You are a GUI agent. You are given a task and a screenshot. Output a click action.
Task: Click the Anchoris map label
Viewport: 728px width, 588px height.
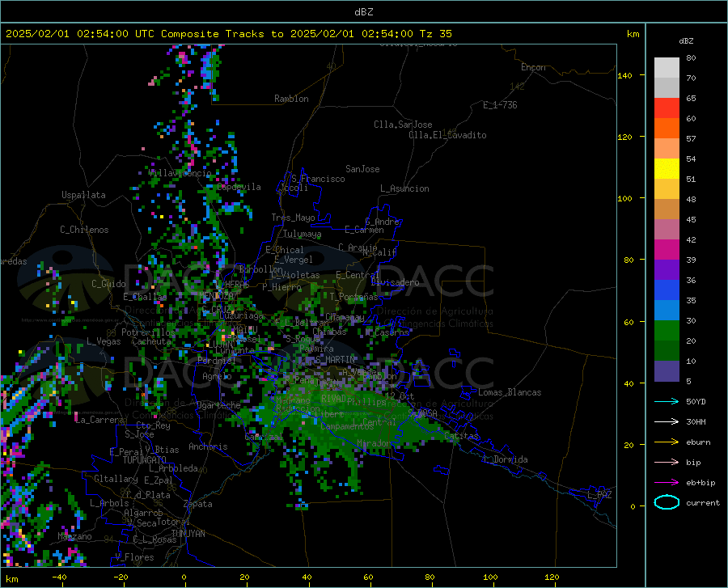(x=208, y=447)
